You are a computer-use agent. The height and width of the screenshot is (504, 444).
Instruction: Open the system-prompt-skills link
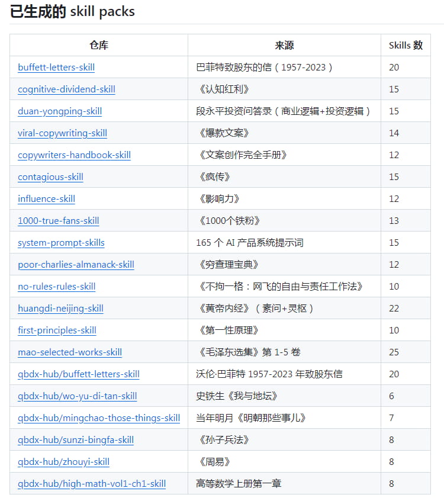tap(61, 242)
